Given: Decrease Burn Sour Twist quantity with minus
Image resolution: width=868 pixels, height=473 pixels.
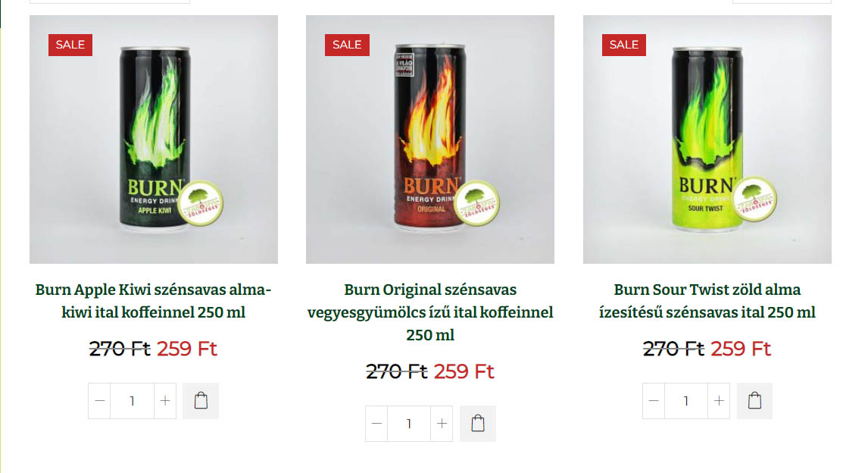Looking at the screenshot, I should (x=654, y=400).
